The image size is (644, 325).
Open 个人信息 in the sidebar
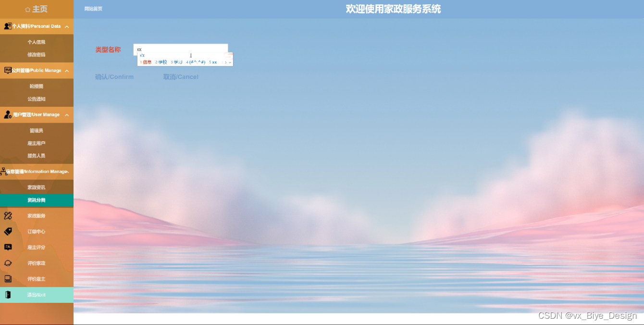tap(37, 42)
